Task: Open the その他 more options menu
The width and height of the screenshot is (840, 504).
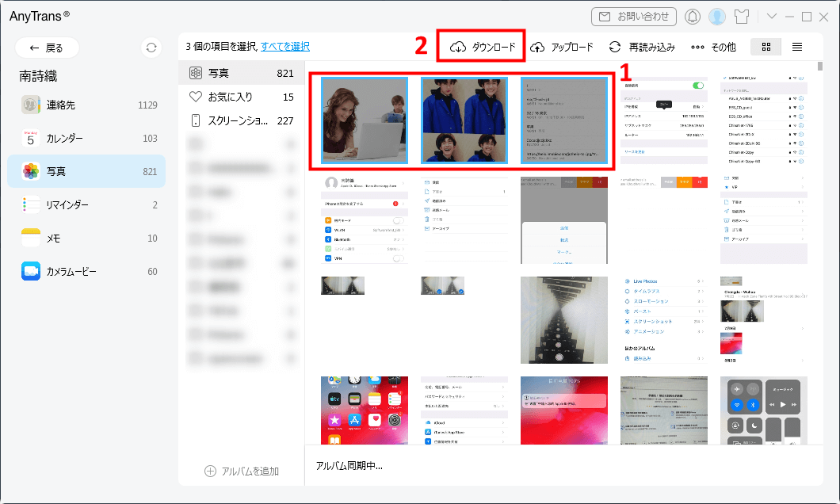Action: [713, 47]
